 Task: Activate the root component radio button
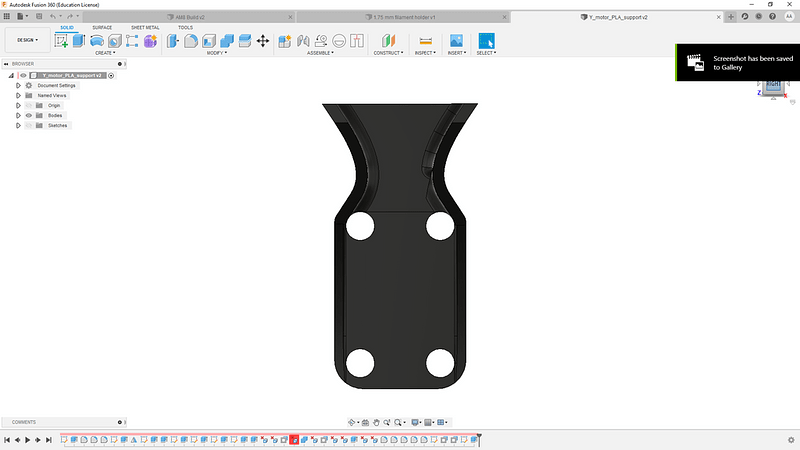click(x=111, y=76)
